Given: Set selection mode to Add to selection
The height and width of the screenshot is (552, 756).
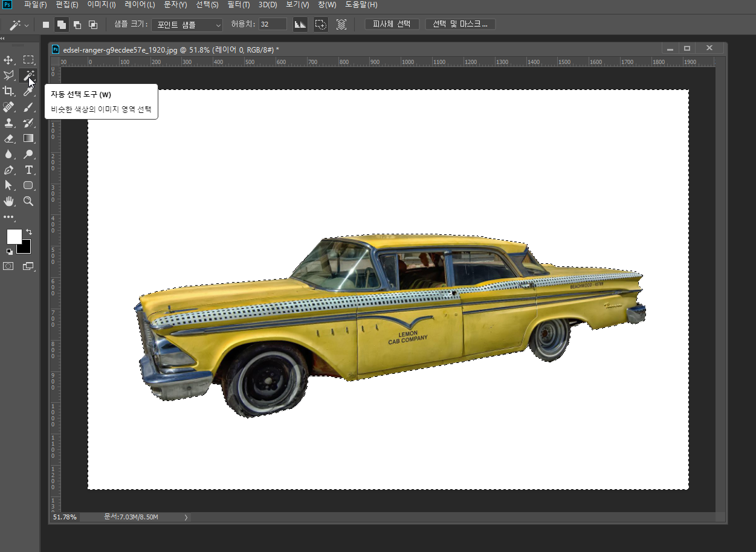Looking at the screenshot, I should coord(62,25).
